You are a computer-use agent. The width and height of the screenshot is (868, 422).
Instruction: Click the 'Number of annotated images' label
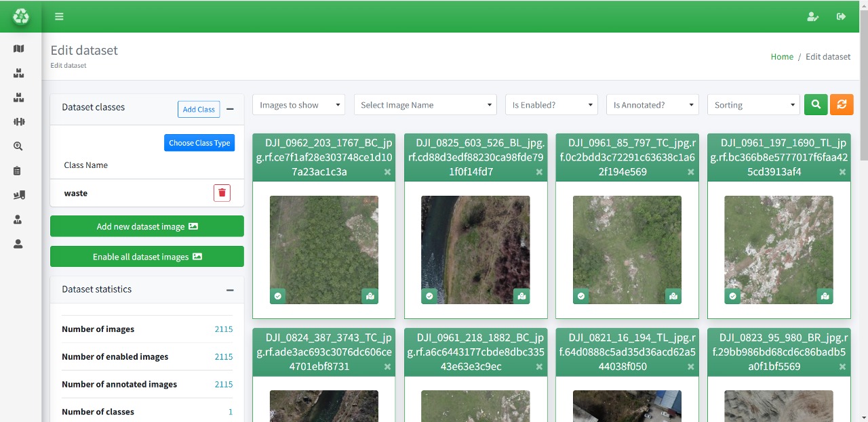pyautogui.click(x=119, y=384)
